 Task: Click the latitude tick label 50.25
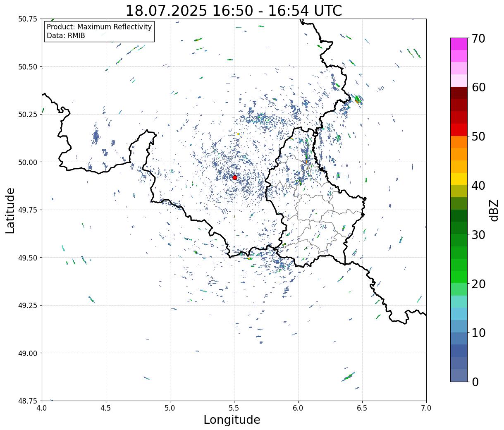point(28,115)
